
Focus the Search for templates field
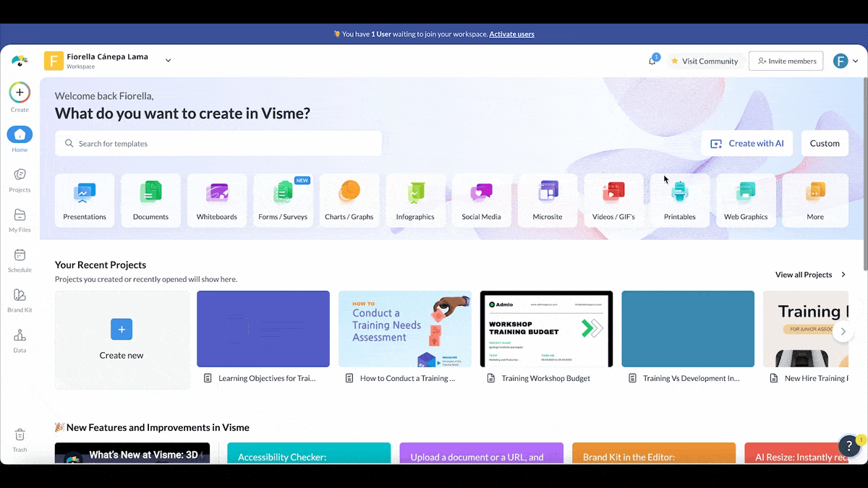(218, 143)
